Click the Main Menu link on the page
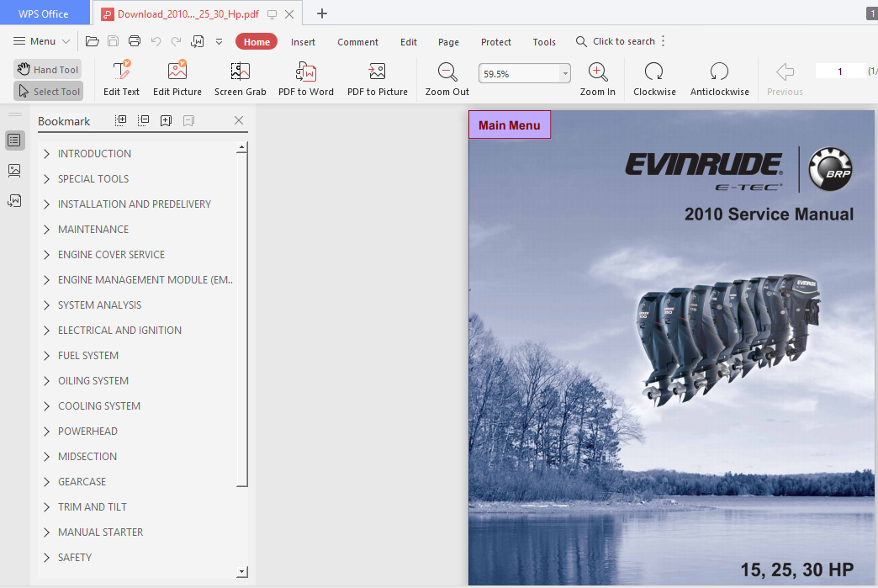Image resolution: width=878 pixels, height=588 pixels. pos(510,124)
